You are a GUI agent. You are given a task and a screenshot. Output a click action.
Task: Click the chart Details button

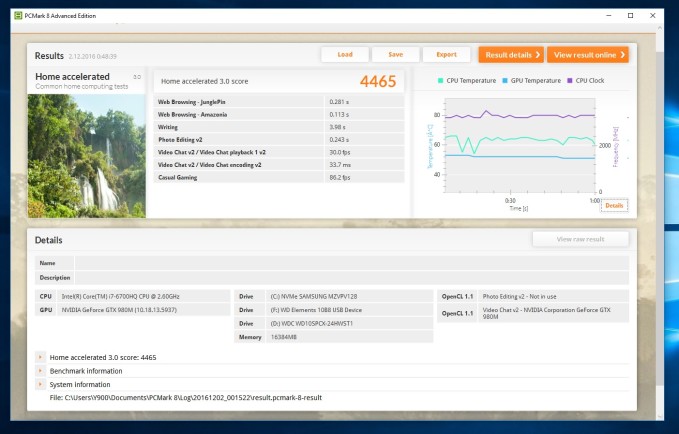614,206
